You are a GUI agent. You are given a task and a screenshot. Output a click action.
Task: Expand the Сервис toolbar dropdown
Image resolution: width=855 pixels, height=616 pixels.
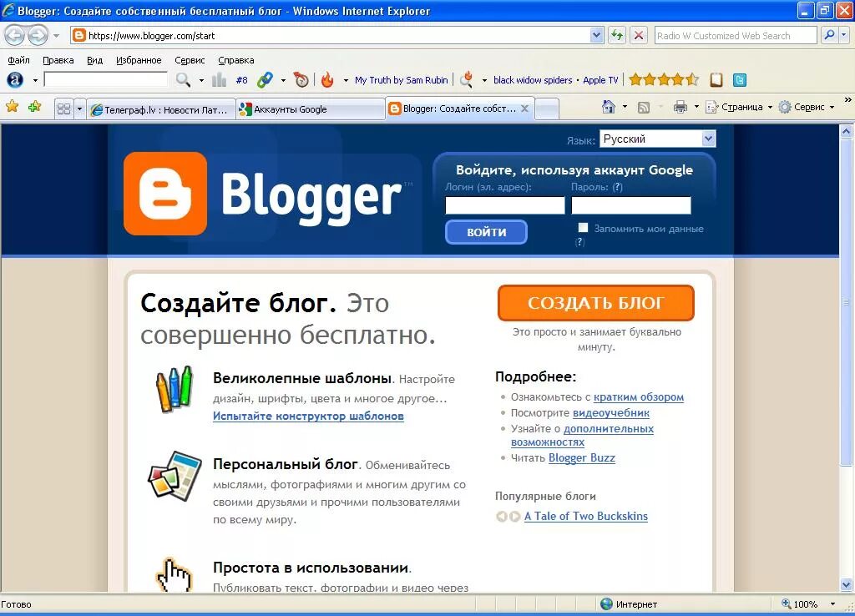pos(832,108)
